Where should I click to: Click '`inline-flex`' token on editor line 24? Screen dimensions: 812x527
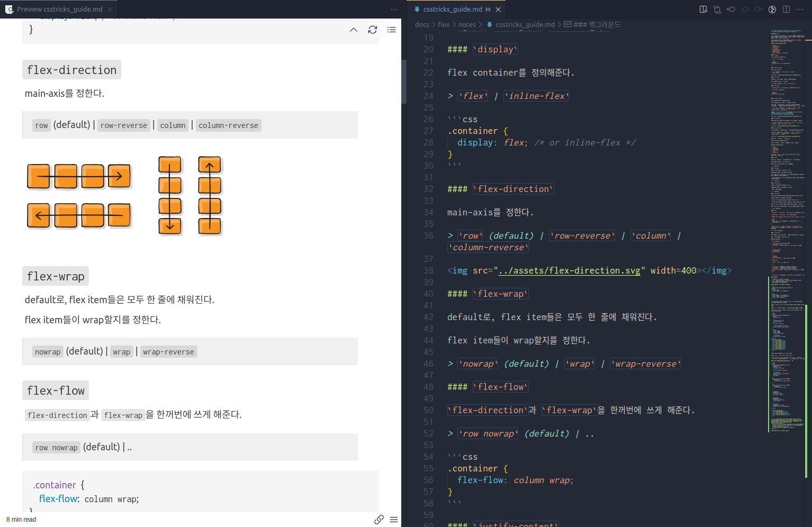(x=536, y=96)
